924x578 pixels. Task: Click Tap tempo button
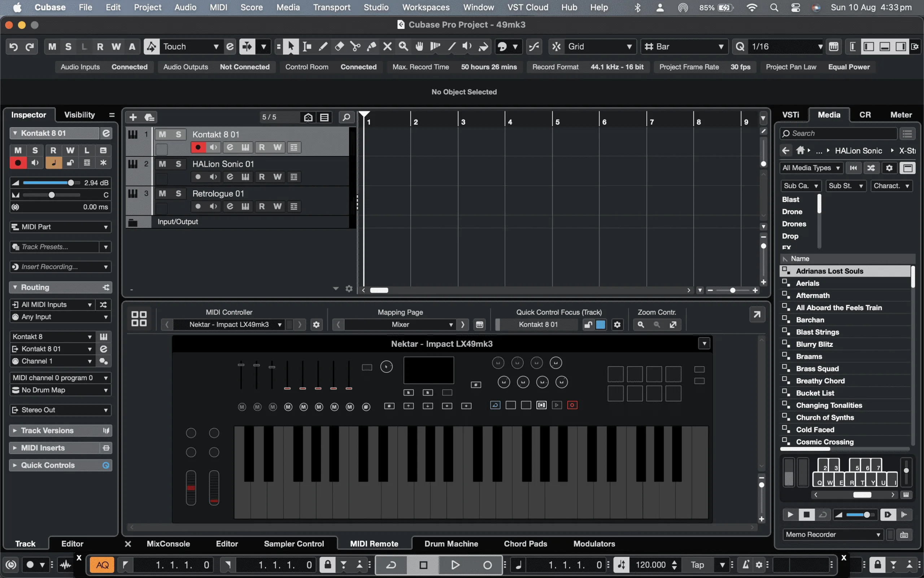[x=697, y=565]
